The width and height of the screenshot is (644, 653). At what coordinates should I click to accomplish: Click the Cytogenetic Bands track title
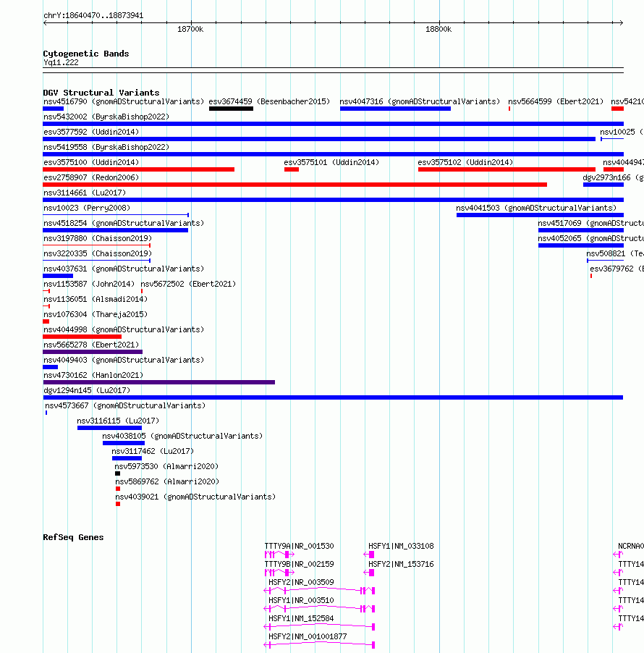86,54
